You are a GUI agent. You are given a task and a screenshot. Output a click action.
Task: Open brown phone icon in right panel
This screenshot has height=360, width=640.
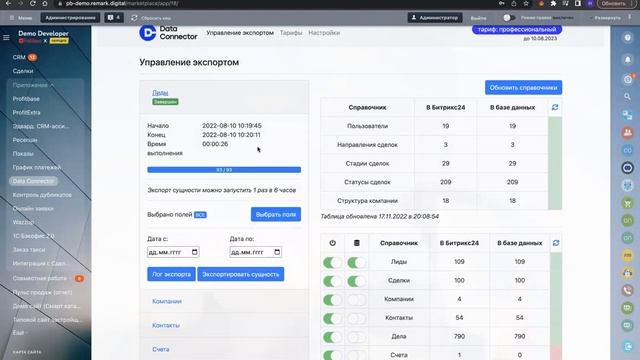[x=627, y=290]
